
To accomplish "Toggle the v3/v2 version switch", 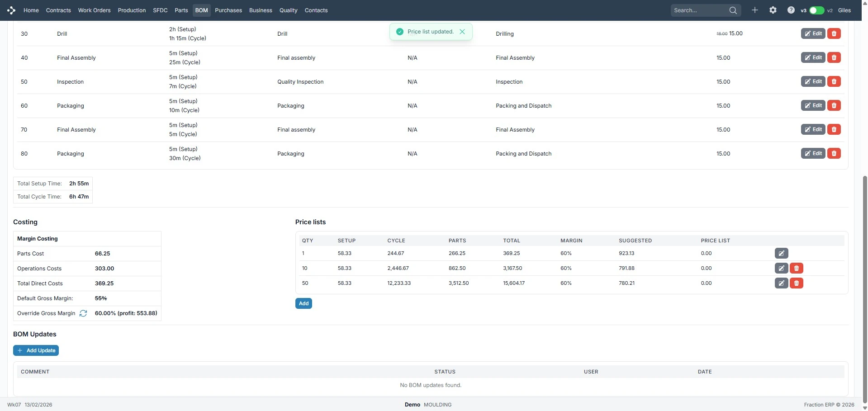I will pos(816,10).
